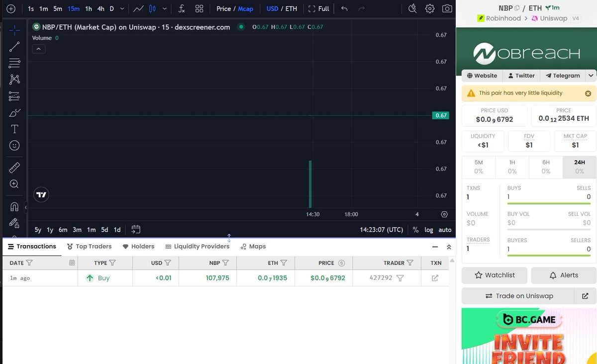The image size is (597, 364).
Task: Select the crosshair cursor tool
Action: (14, 30)
